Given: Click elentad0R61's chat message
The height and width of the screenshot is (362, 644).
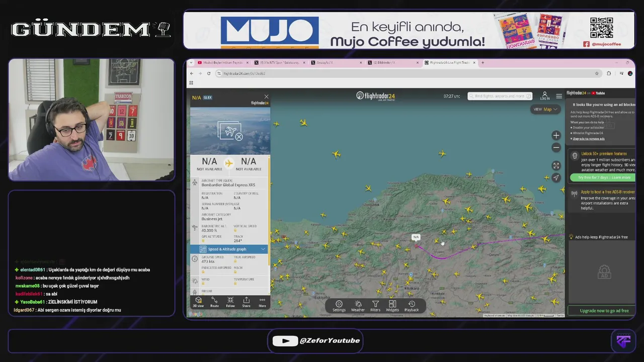Looking at the screenshot, I should [x=82, y=269].
